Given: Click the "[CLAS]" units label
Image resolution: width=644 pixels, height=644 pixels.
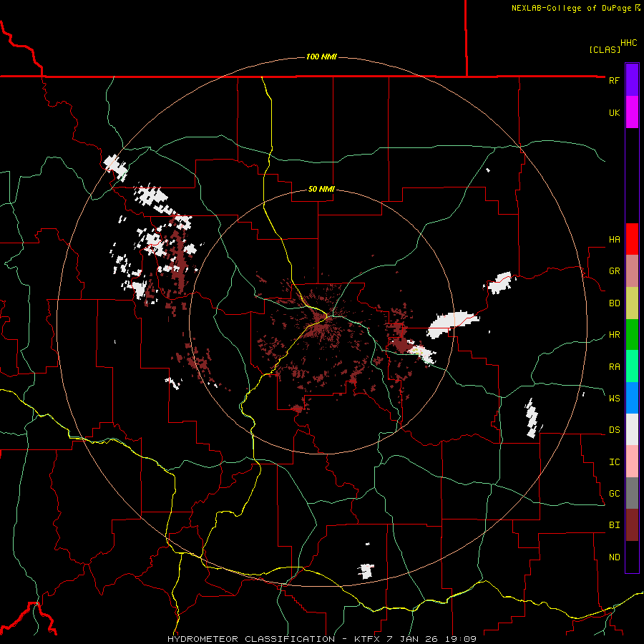Looking at the screenshot, I should click(605, 49).
